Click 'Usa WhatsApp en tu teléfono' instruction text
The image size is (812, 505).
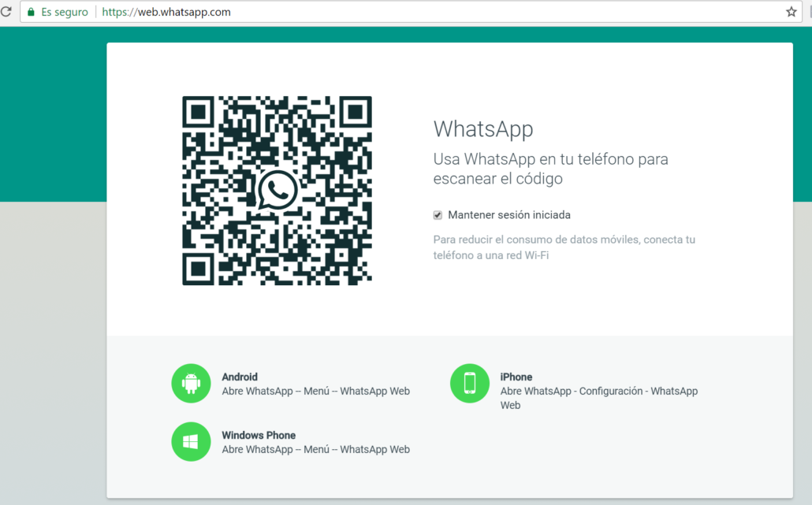click(x=550, y=169)
